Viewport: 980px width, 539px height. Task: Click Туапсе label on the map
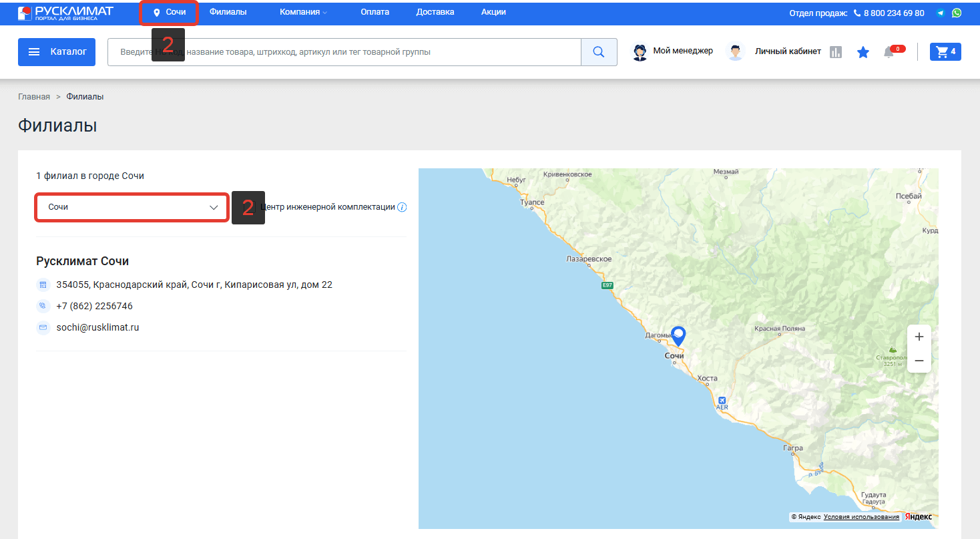pyautogui.click(x=533, y=202)
